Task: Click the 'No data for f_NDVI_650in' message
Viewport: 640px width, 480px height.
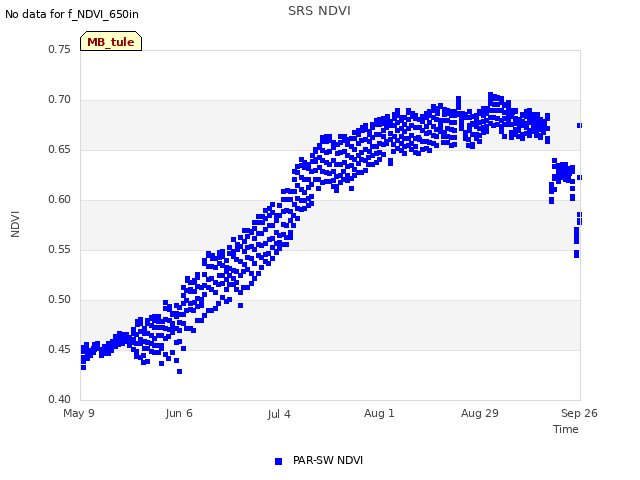Action: click(72, 14)
